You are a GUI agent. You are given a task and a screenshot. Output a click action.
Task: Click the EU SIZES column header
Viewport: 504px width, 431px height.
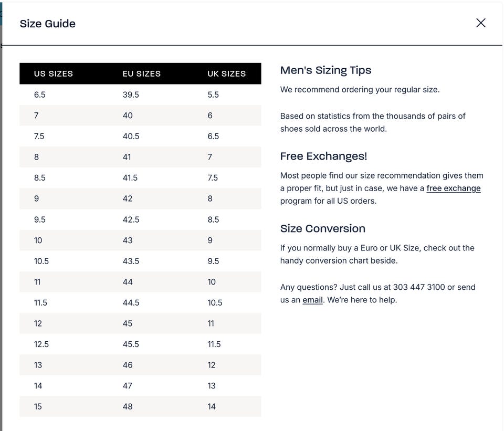pos(141,73)
